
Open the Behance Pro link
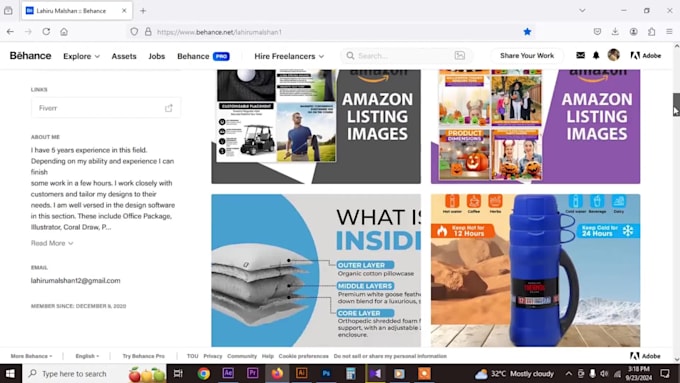pyautogui.click(x=203, y=56)
